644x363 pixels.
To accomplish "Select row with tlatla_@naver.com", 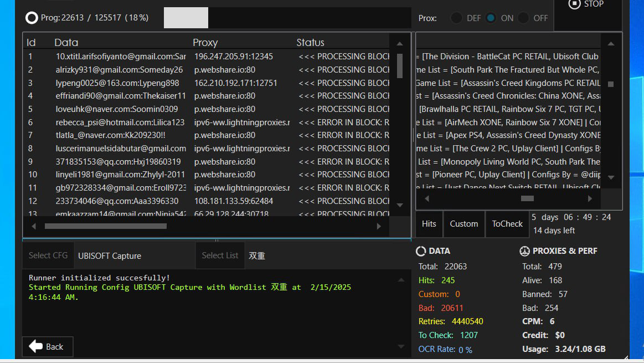I will [206, 135].
